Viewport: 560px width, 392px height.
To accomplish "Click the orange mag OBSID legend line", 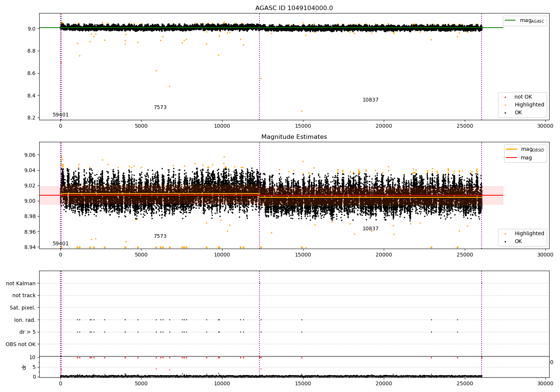I will point(511,149).
